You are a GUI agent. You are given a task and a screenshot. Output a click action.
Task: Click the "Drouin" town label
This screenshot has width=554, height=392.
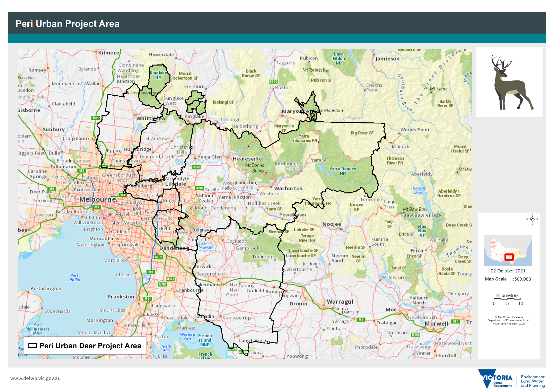[x=298, y=303]
